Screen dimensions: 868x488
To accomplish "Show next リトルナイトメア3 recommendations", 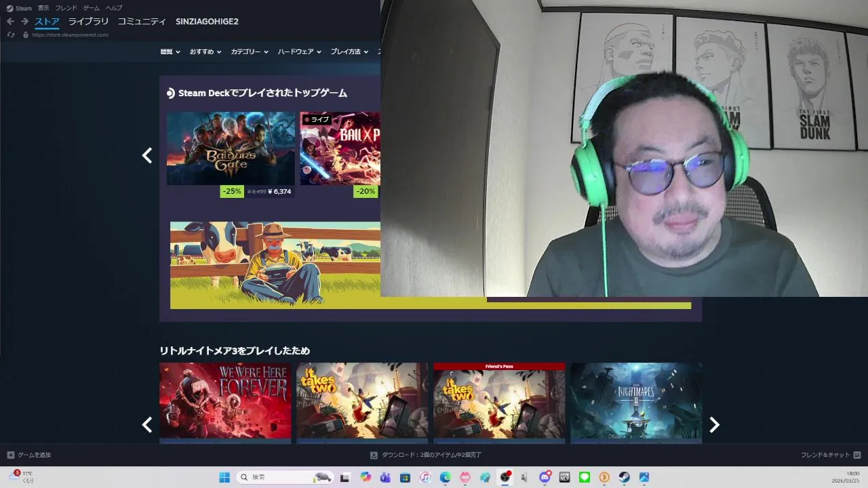I will click(x=714, y=425).
